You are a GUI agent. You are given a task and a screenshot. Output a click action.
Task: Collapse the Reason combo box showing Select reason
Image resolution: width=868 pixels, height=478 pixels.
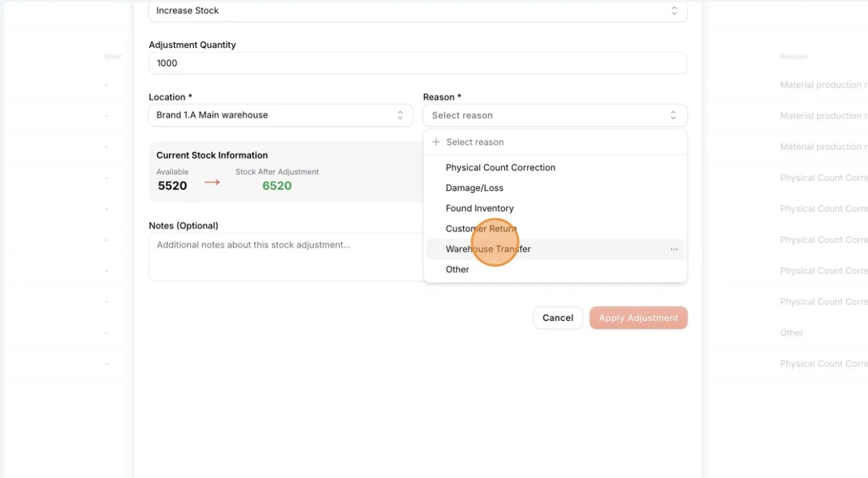555,115
